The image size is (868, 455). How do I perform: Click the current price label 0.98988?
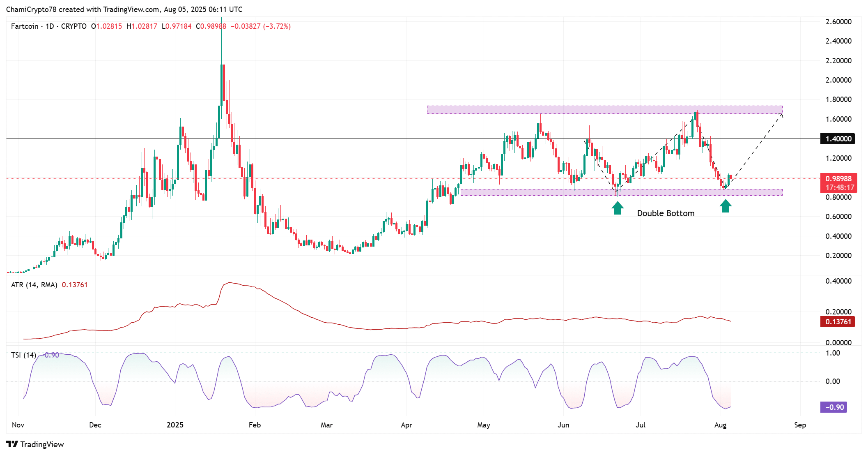click(838, 179)
